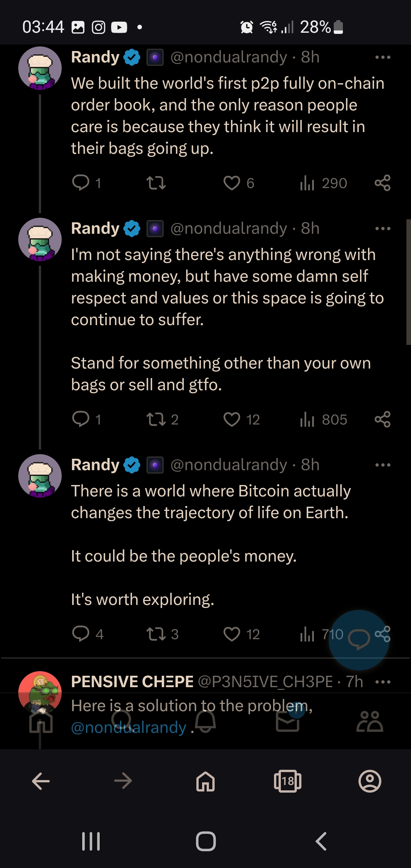Screen dimensions: 411x868
Task: Open the three-dot menu on the second Randy tweet
Action: [x=383, y=228]
